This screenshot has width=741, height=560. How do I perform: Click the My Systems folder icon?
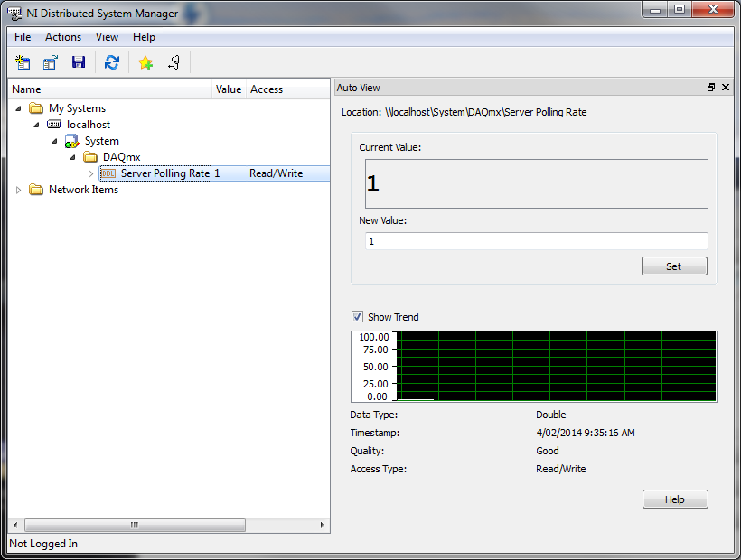[x=36, y=108]
